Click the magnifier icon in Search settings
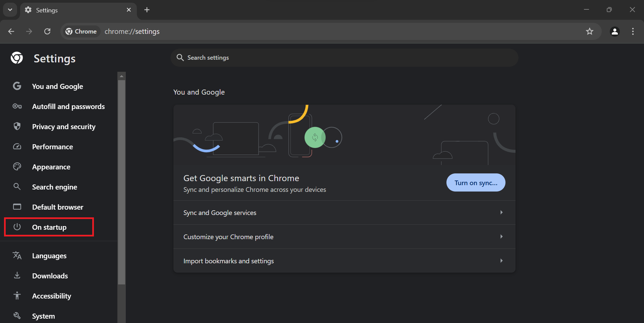Image resolution: width=644 pixels, height=323 pixels. tap(180, 58)
